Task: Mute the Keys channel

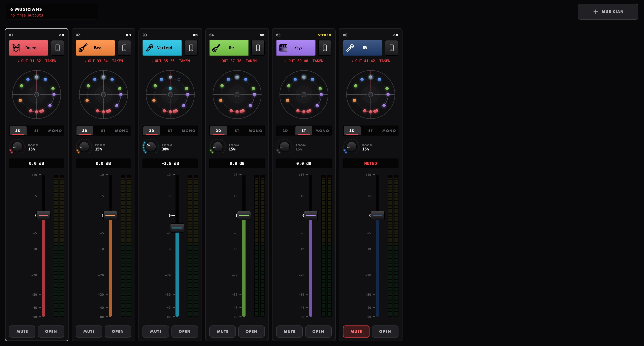Action: 289,331
